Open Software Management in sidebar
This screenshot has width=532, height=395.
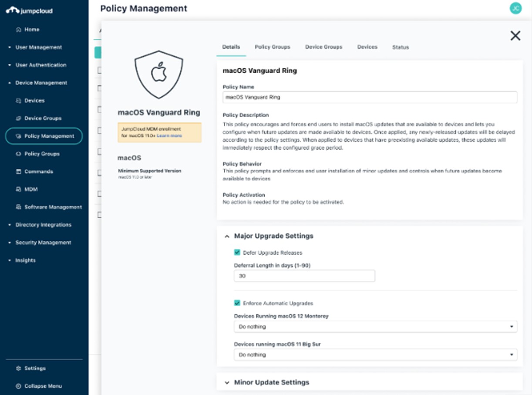click(x=53, y=207)
